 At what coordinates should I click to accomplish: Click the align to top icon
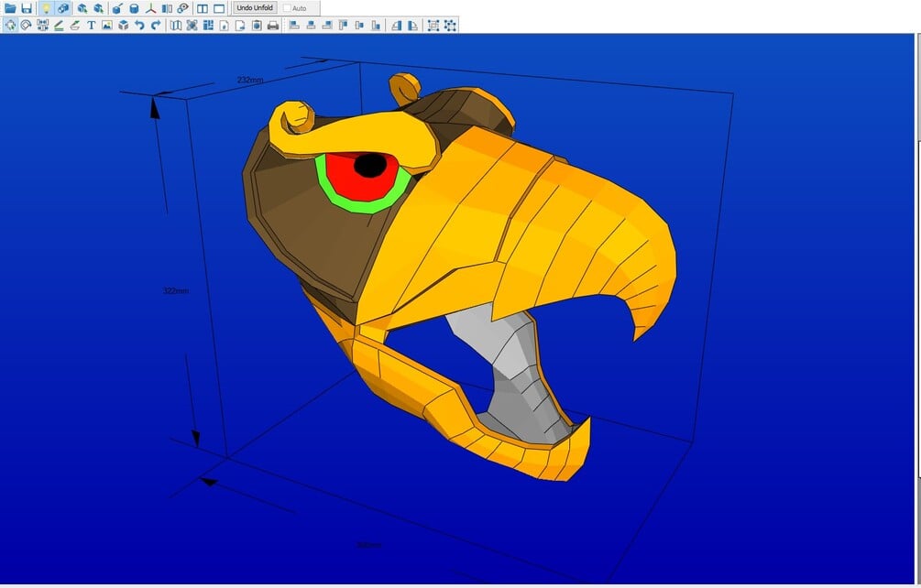pyautogui.click(x=343, y=26)
